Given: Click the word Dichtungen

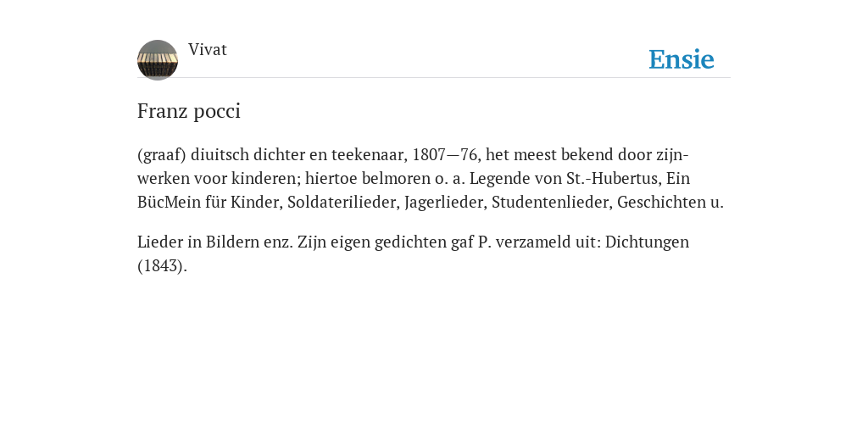Looking at the screenshot, I should 647,242.
